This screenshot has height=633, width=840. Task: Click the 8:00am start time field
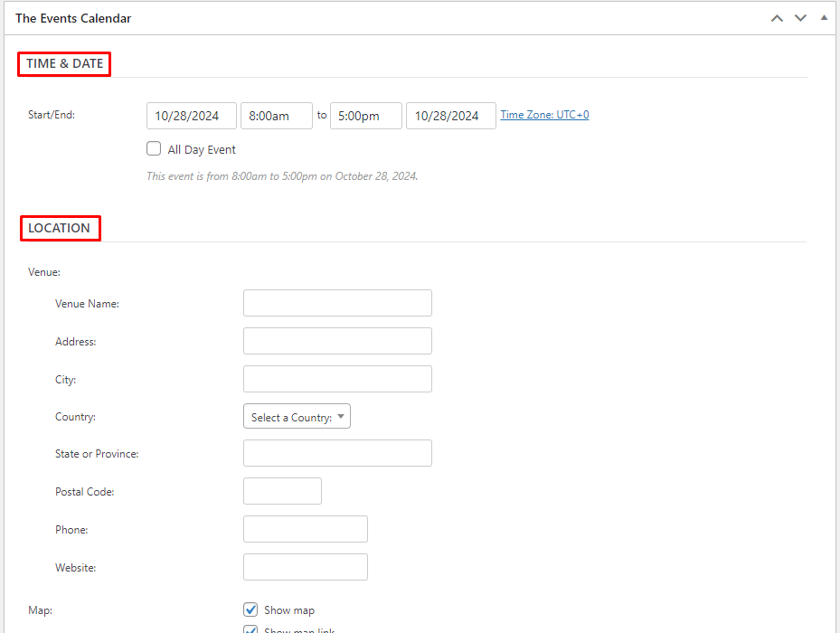pos(277,116)
